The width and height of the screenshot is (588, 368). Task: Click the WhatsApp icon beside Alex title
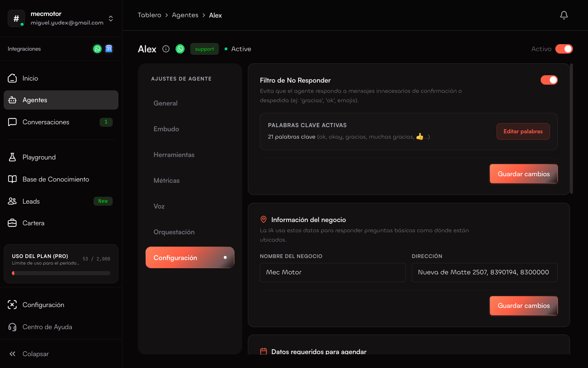tap(180, 49)
